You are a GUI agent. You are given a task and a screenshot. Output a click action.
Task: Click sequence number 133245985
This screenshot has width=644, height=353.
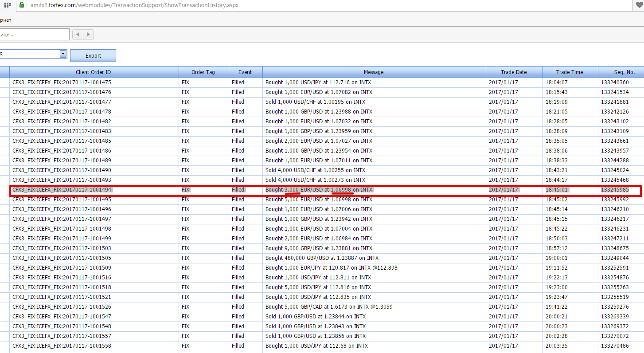(x=615, y=190)
